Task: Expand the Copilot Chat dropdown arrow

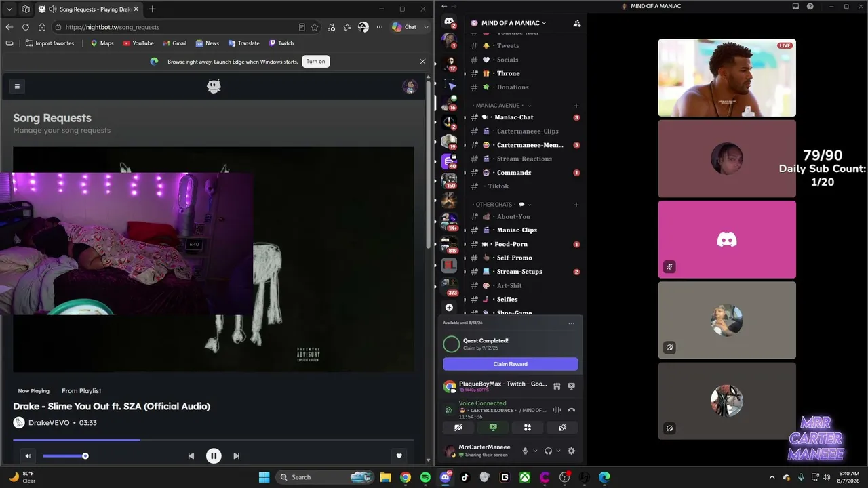Action: 426,27
